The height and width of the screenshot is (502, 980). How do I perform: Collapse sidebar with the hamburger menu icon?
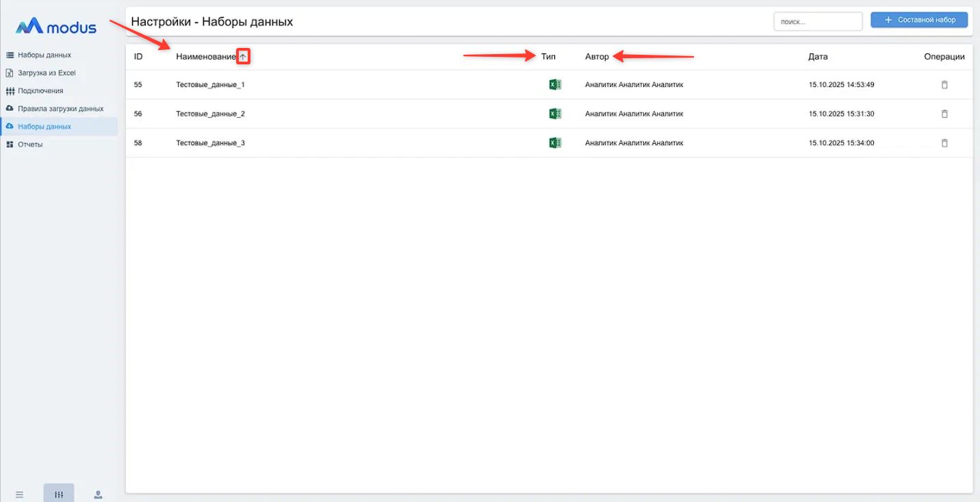pos(19,494)
